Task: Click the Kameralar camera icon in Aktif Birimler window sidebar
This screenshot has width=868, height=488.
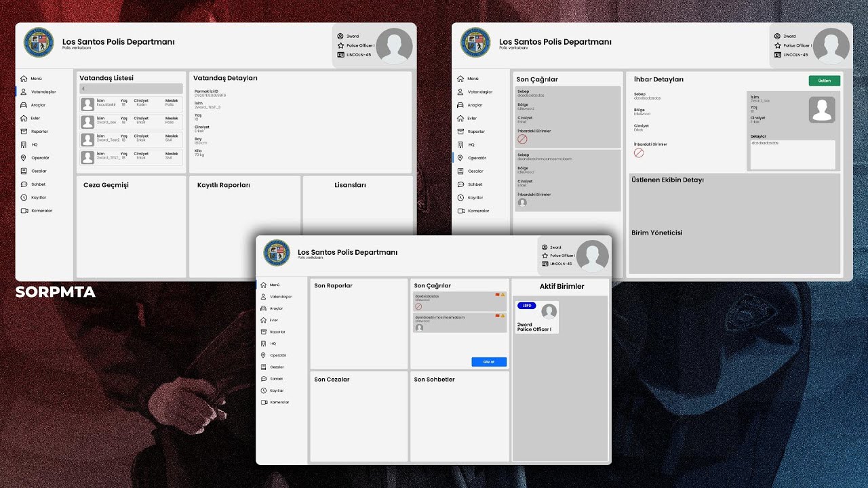Action: click(x=263, y=403)
